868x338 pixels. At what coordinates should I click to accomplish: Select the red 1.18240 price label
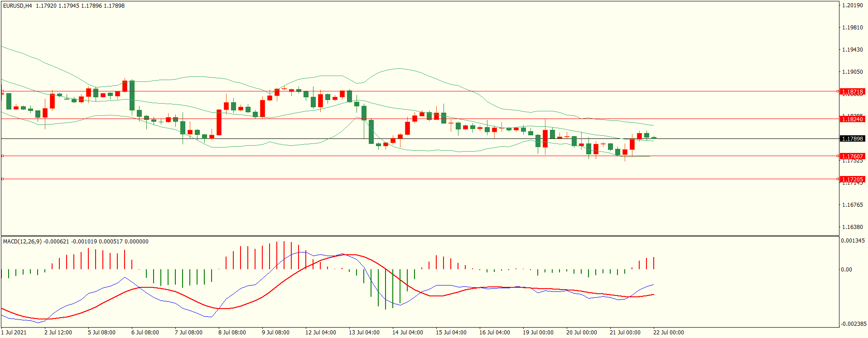852,119
